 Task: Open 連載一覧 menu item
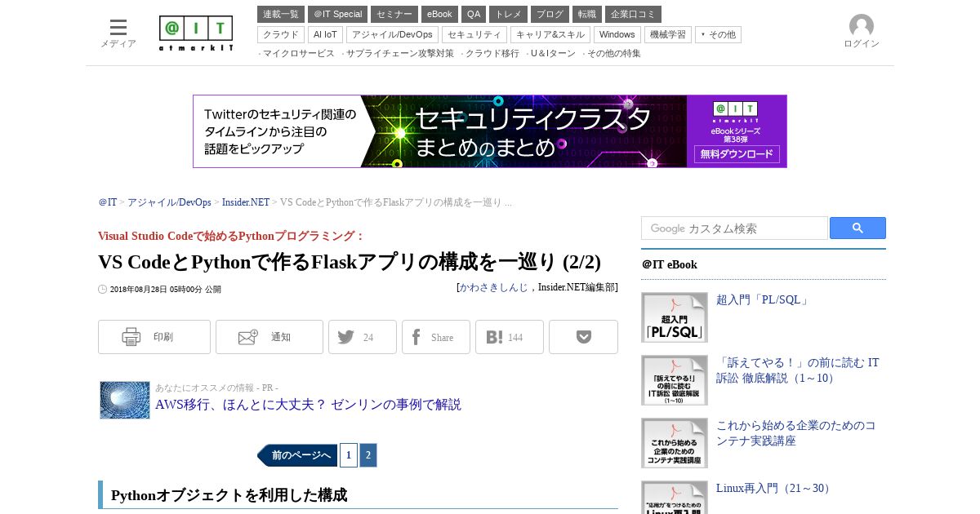click(x=281, y=14)
